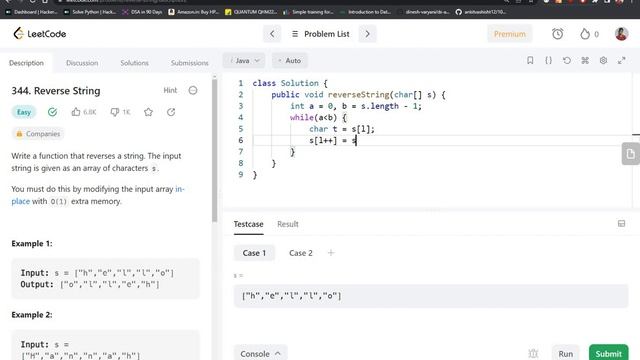Click the notes icon on editor right edge
The width and height of the screenshot is (640, 360).
[x=631, y=154]
